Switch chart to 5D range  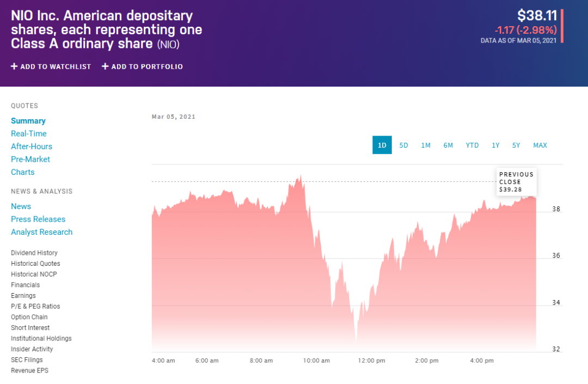[403, 145]
